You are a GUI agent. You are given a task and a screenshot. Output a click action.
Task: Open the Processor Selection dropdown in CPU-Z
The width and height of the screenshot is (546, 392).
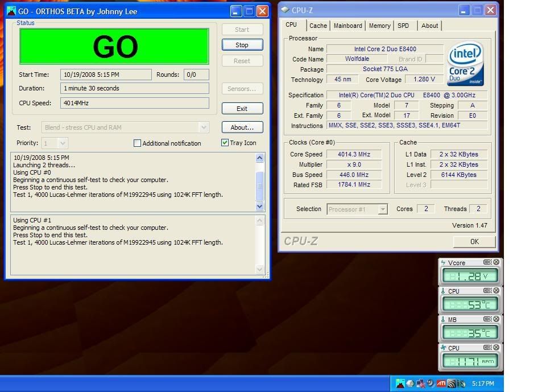click(383, 209)
